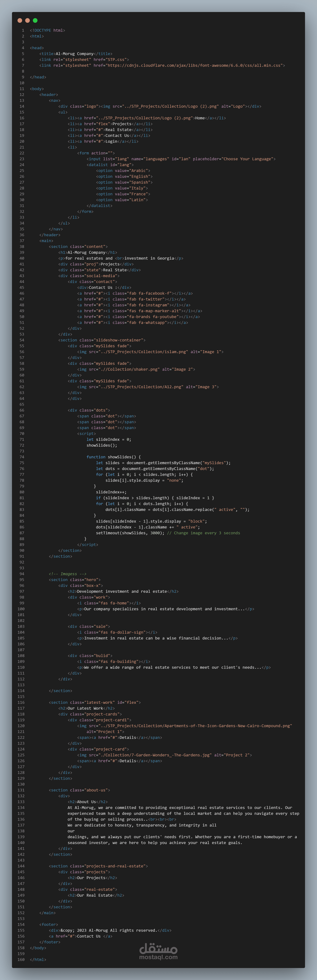Click the '2023 Al-Morug All rights reserved.' line

[x=110, y=930]
